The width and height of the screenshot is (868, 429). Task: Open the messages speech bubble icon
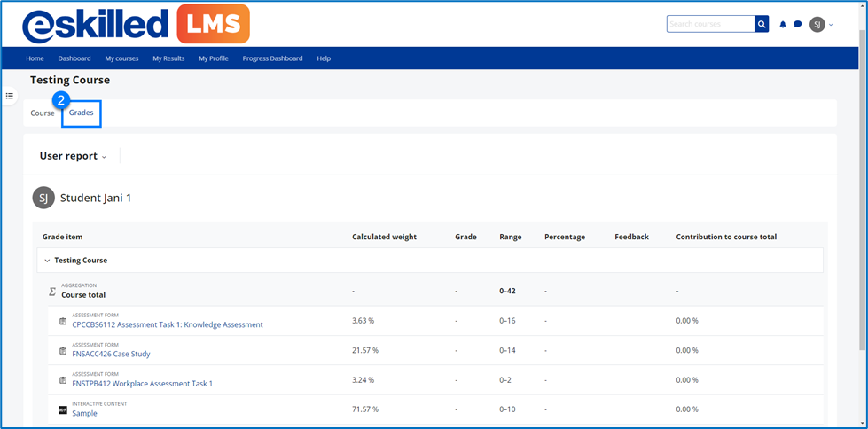[798, 24]
